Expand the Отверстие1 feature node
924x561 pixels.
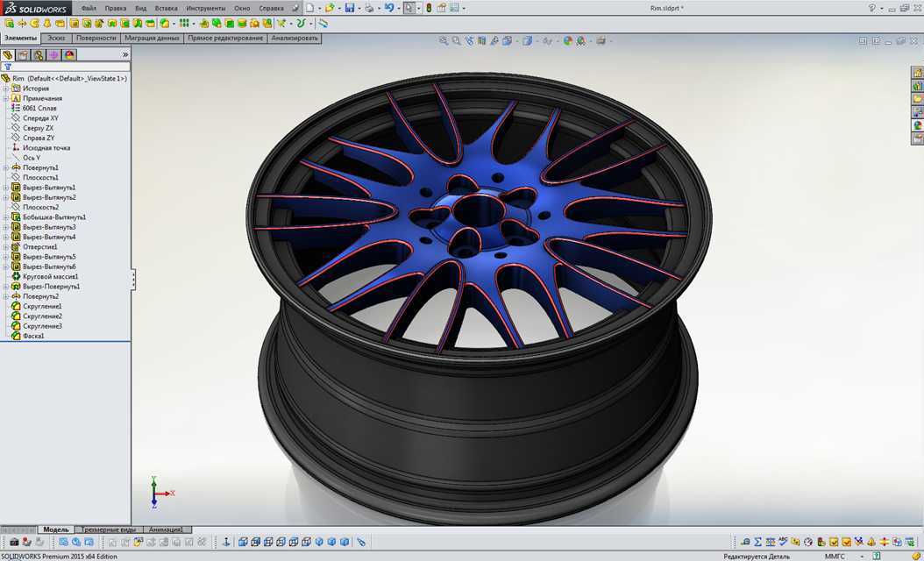pyautogui.click(x=6, y=247)
